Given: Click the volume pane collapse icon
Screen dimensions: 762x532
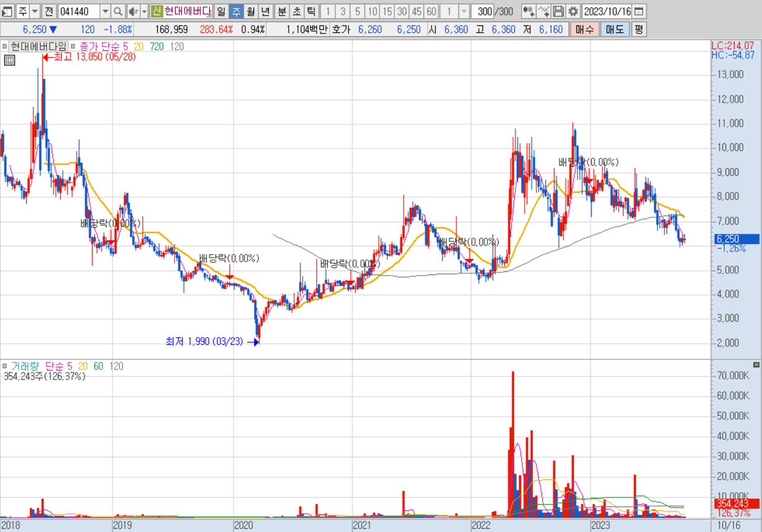Looking at the screenshot, I should click(x=756, y=364).
